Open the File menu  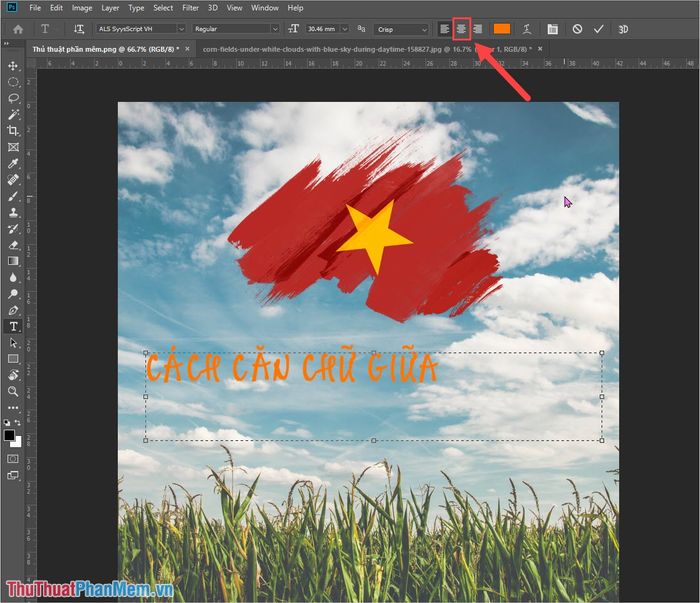pos(35,8)
